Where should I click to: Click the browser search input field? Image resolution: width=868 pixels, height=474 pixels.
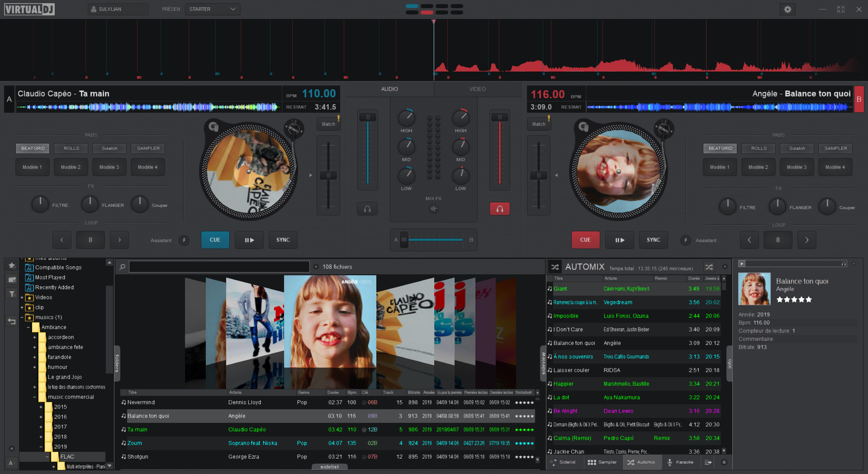(219, 267)
